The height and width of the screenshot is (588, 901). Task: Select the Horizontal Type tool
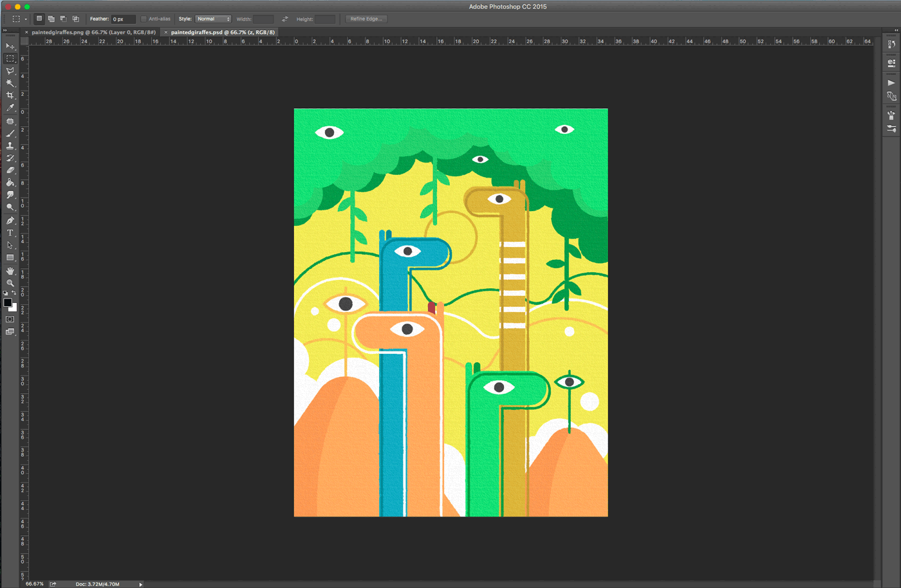(10, 232)
